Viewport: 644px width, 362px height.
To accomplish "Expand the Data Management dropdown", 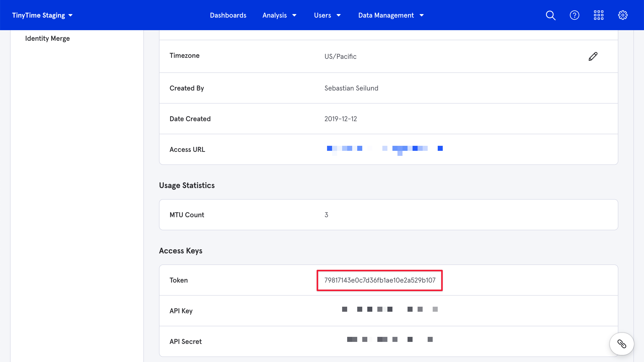I will pos(391,15).
